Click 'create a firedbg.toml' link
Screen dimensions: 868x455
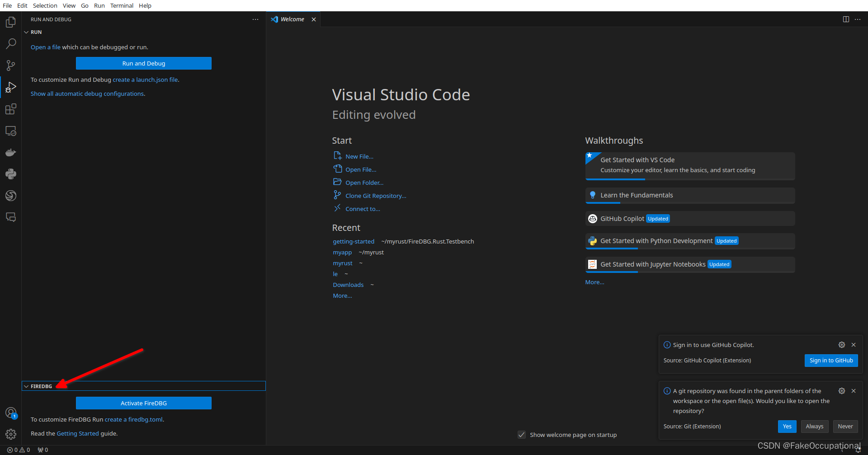(134, 419)
